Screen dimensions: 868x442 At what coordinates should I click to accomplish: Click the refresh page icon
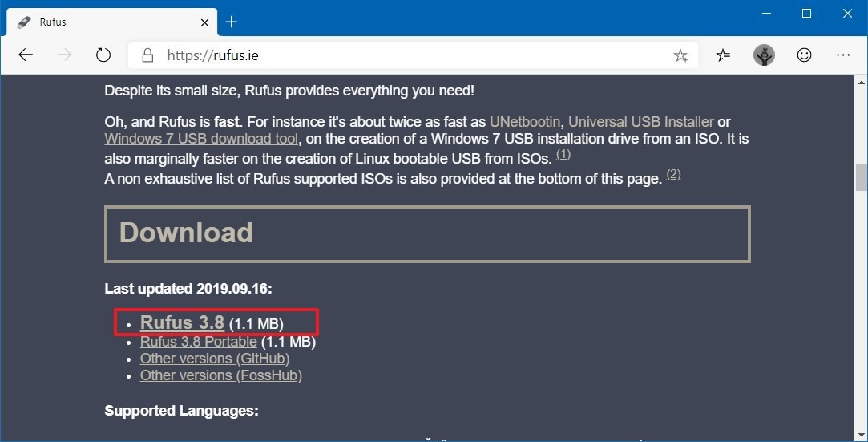click(103, 55)
